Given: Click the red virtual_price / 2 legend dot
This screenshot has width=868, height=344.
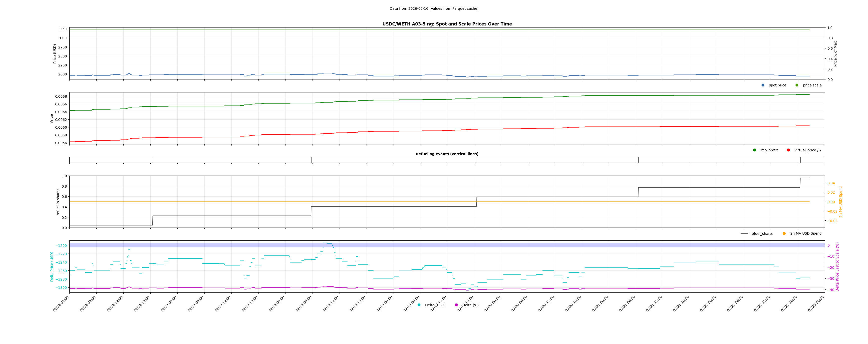Looking at the screenshot, I should tap(789, 150).
